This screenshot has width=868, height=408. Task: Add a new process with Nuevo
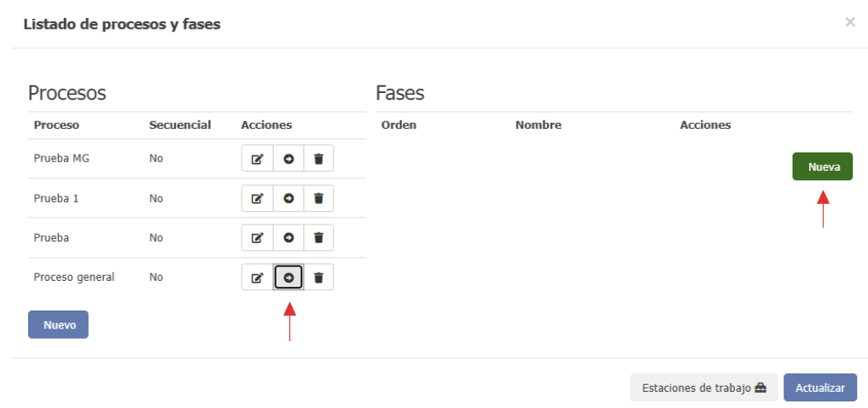[x=58, y=324]
